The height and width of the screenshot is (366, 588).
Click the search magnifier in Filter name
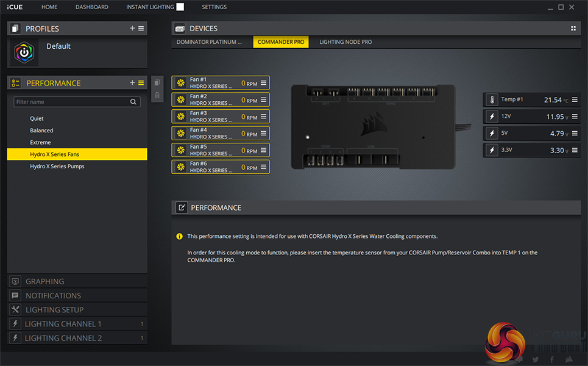(133, 102)
